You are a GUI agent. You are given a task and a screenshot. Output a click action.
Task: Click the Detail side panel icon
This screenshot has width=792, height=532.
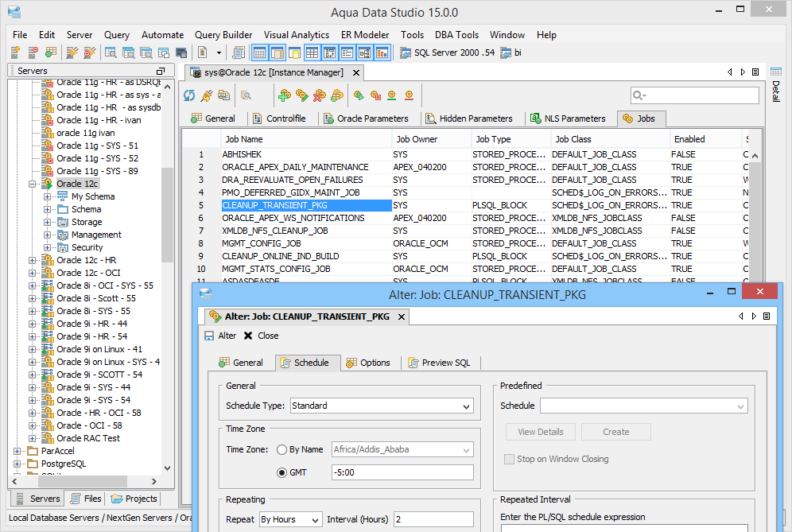[776, 72]
